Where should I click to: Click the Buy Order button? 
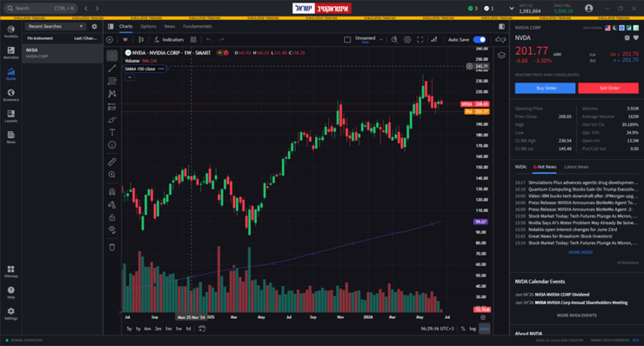click(545, 89)
